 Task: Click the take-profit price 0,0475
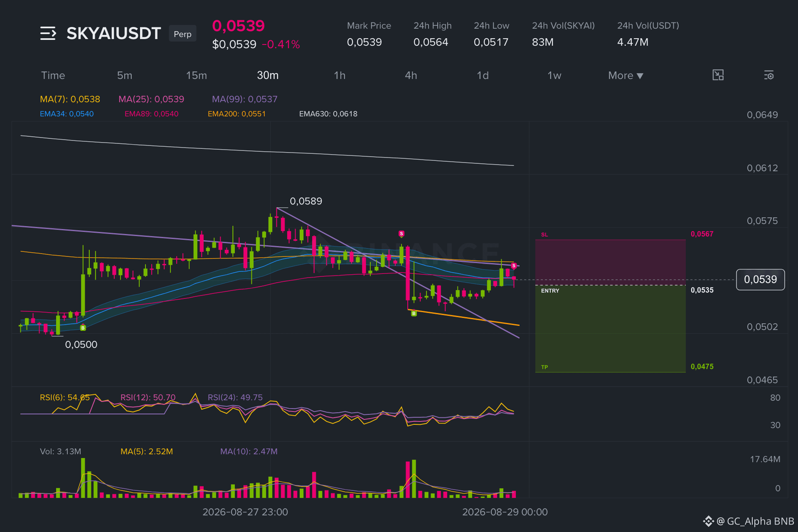[702, 367]
